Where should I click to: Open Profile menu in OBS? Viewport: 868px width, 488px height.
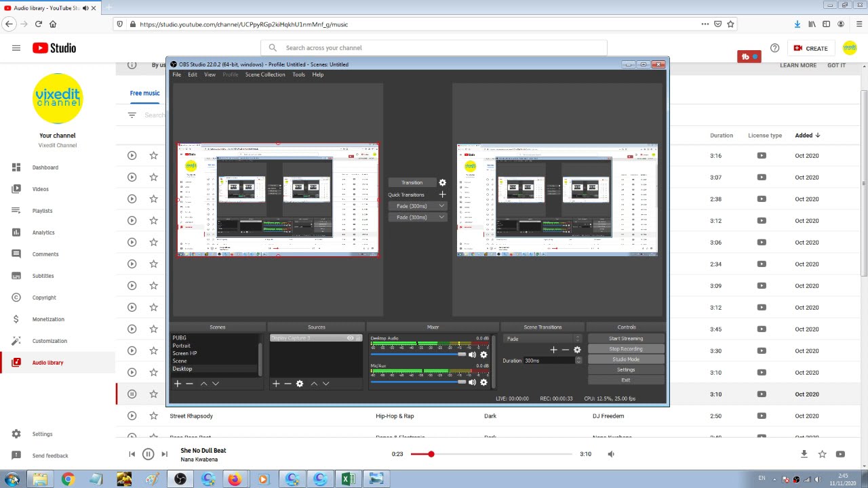pos(231,75)
